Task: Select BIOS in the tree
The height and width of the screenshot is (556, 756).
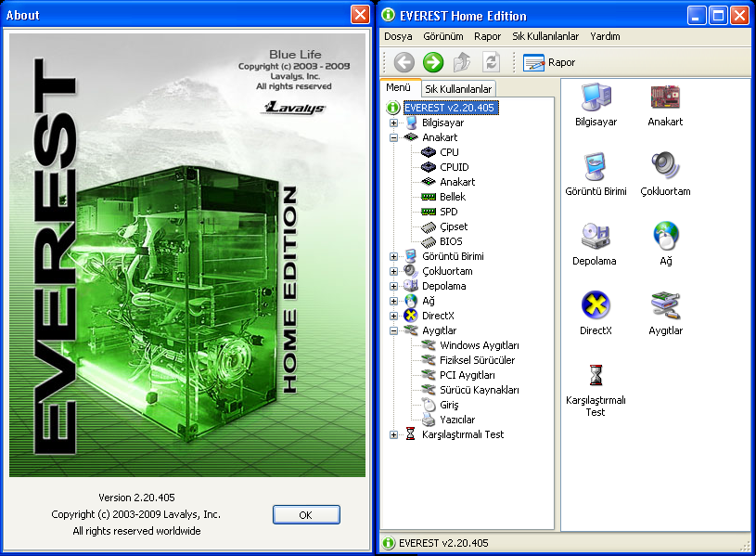Action: (x=451, y=242)
